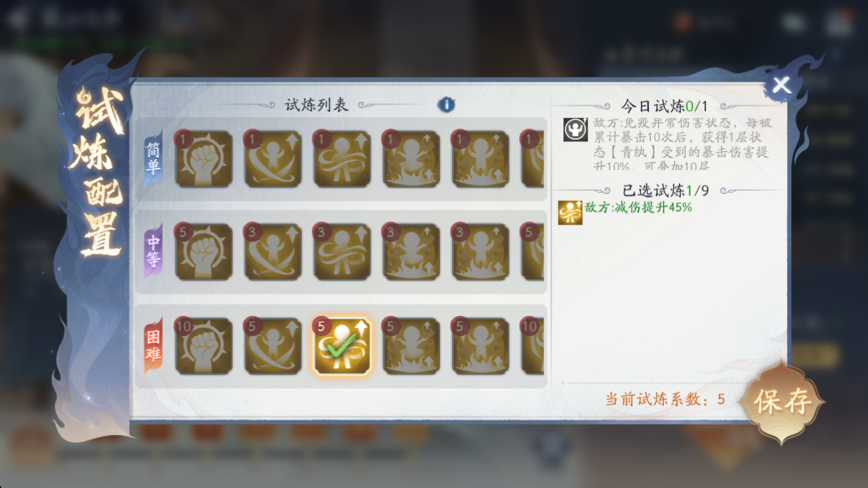Select the 中等 difficulty label
This screenshot has height=488, width=868.
point(153,251)
